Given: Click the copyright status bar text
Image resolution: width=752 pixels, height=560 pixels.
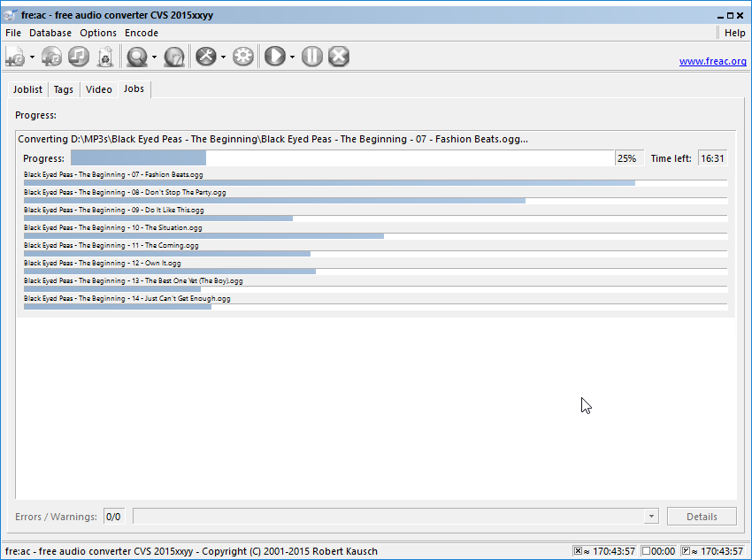Looking at the screenshot, I should coord(191,551).
